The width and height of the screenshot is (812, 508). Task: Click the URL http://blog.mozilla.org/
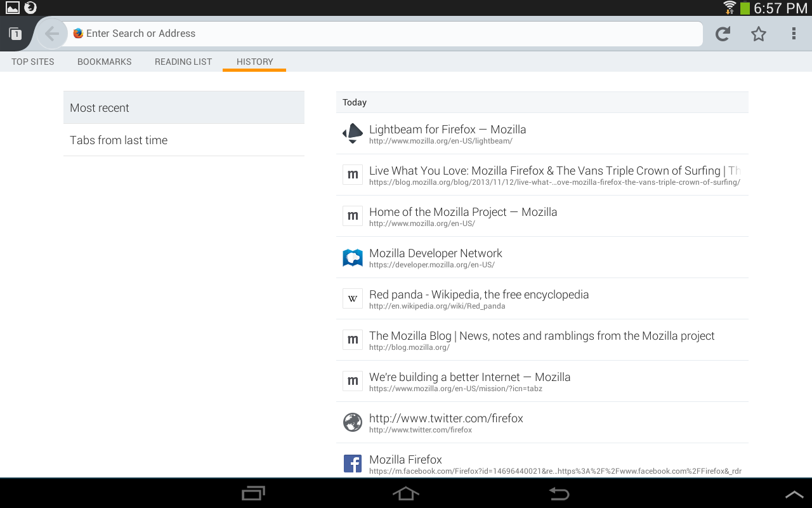(409, 347)
